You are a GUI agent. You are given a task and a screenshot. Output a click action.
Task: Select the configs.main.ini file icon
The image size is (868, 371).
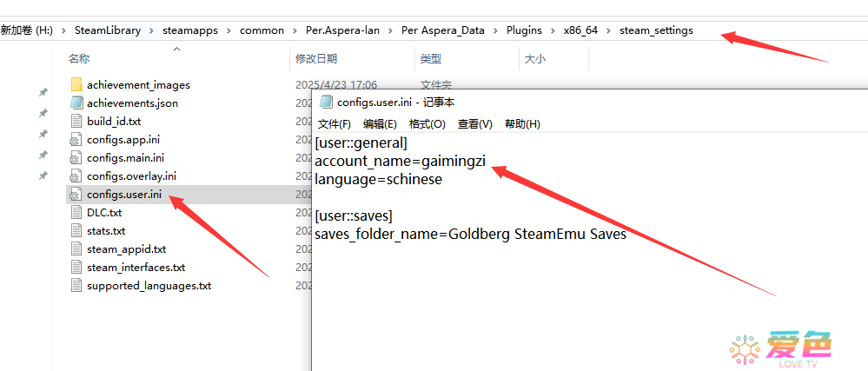coord(76,158)
